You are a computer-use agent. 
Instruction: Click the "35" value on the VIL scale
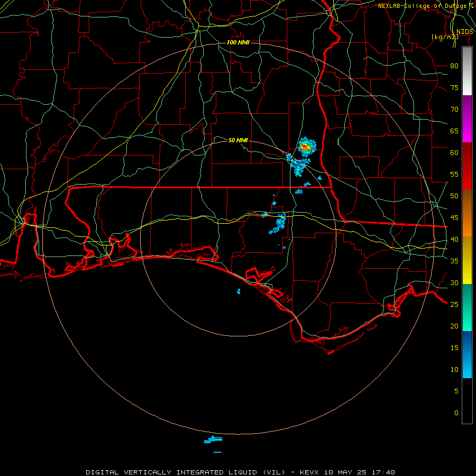tap(454, 261)
